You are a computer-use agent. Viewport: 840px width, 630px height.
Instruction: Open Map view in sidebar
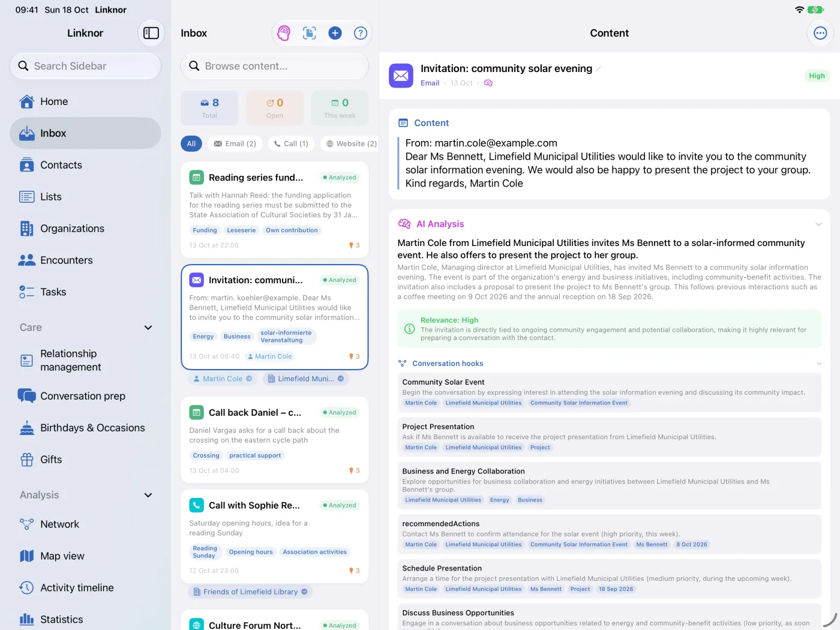tap(85, 556)
